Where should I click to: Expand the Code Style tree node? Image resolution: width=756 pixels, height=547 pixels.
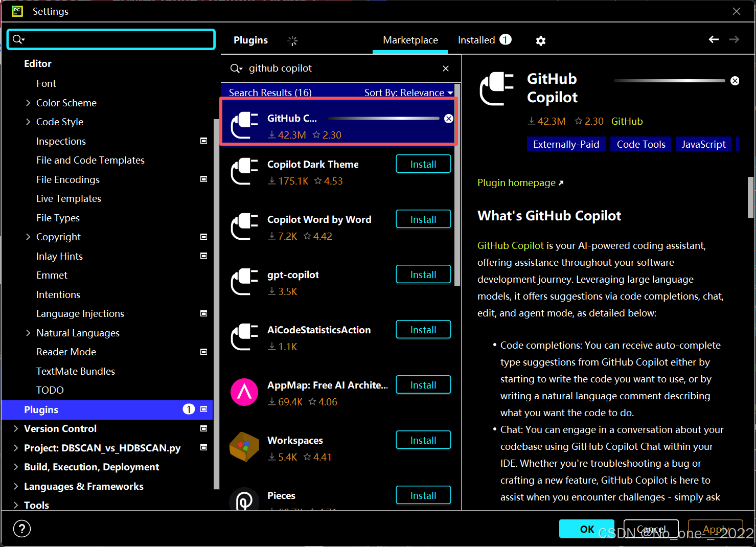pyautogui.click(x=28, y=122)
